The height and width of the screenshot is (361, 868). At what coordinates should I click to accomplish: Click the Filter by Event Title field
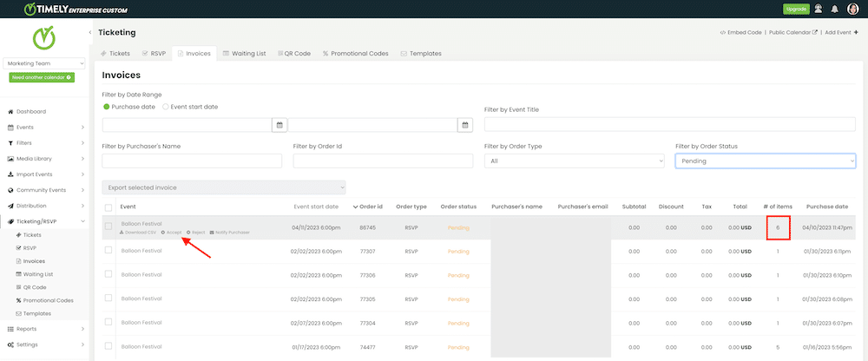[x=669, y=125]
